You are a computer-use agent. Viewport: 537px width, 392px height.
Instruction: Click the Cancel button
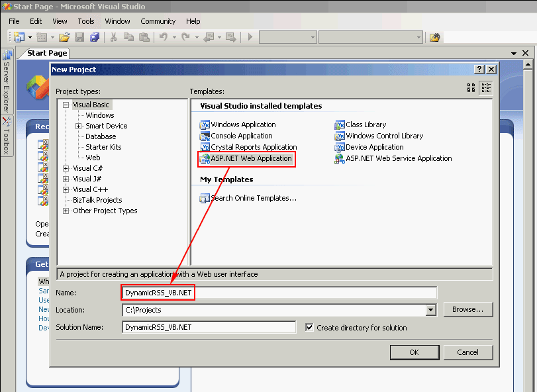coord(468,352)
